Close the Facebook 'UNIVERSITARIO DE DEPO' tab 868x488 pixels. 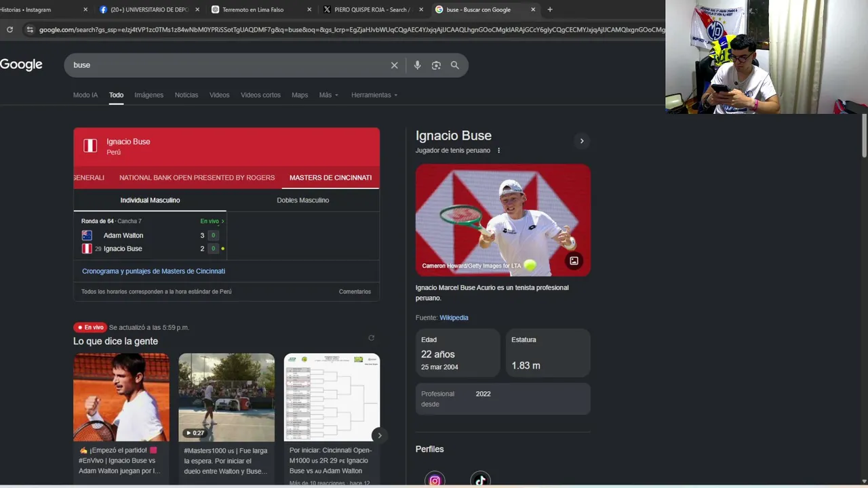pos(198,9)
